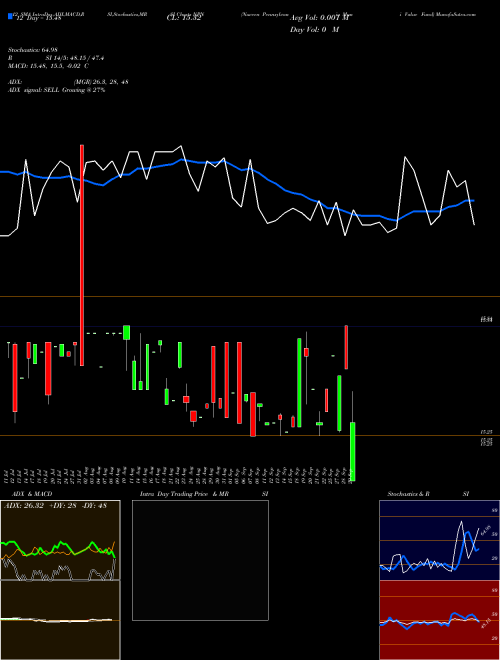This screenshot has width=500, height=660.
Task: Click the MACD chart below the ADX panel
Action: click(60, 620)
